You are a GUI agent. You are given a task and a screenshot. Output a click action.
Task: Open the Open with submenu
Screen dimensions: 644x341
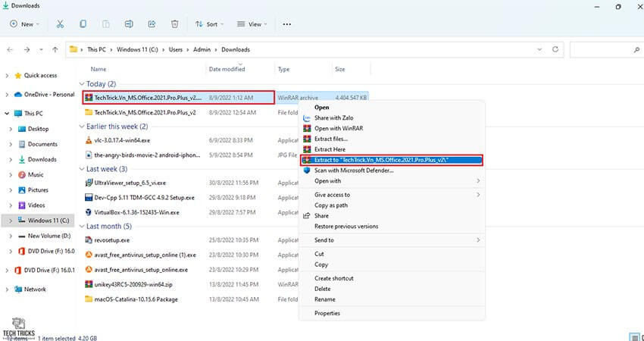[x=392, y=181]
